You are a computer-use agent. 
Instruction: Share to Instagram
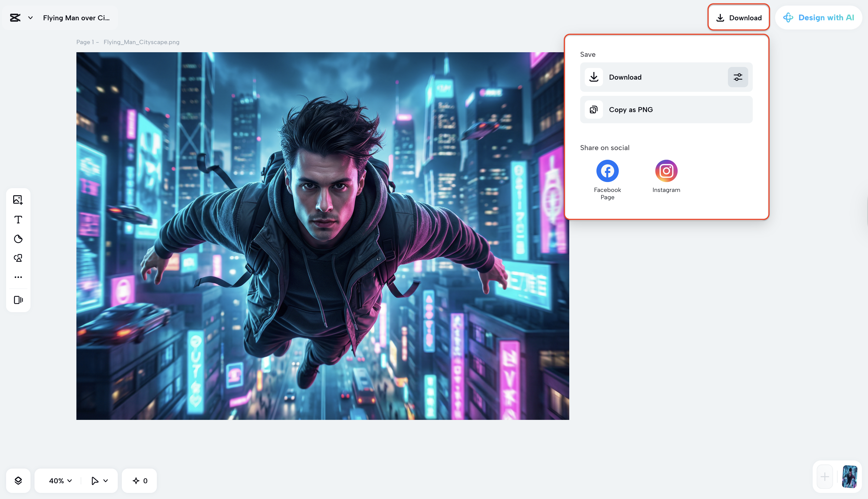(666, 171)
